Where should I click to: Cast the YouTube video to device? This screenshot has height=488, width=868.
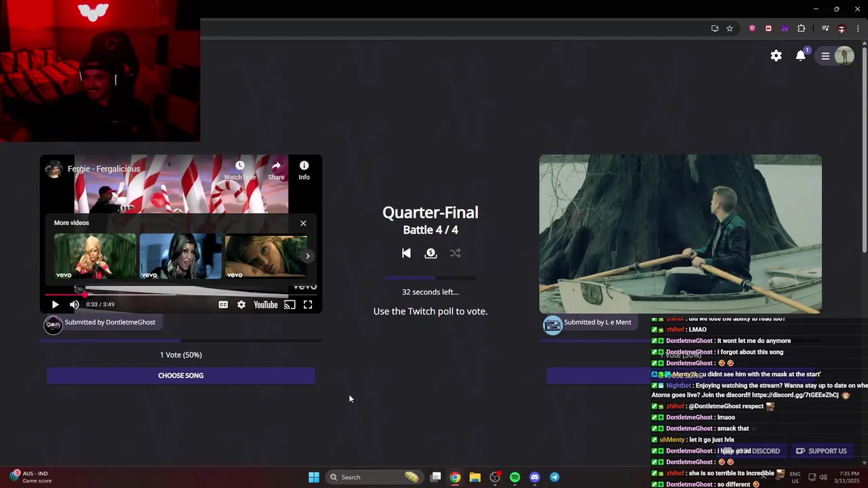[x=290, y=305]
